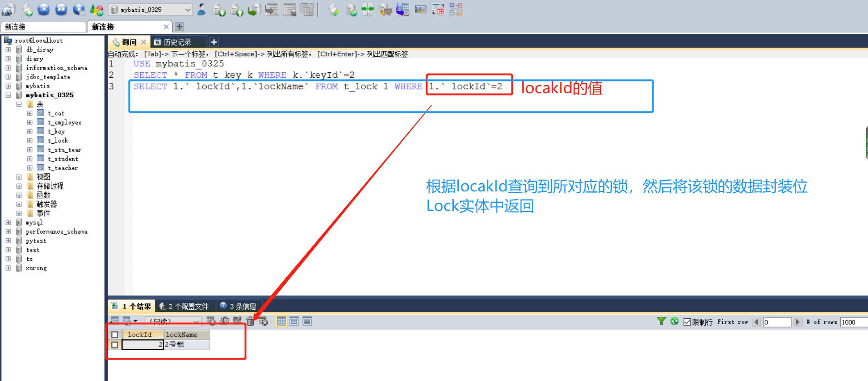Open the user manager icon

click(201, 9)
